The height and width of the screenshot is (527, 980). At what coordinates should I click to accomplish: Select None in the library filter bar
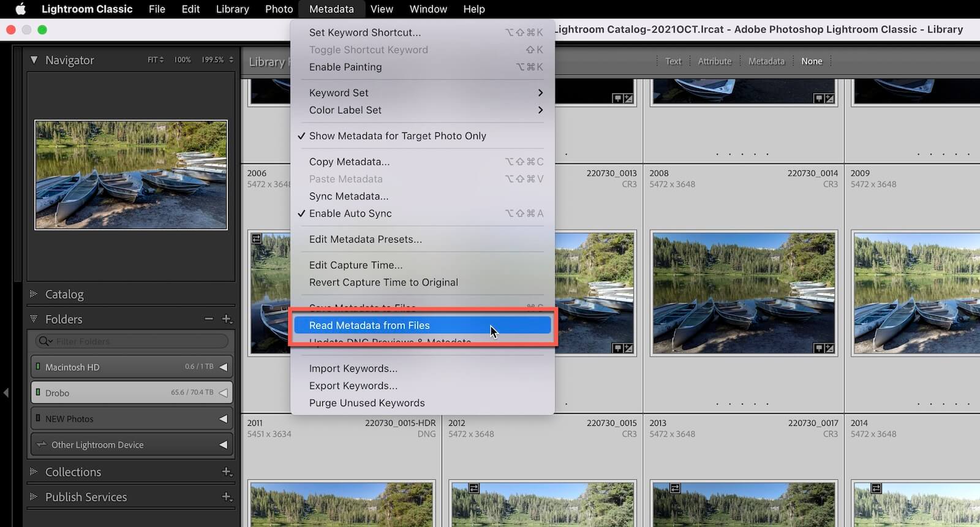point(812,61)
